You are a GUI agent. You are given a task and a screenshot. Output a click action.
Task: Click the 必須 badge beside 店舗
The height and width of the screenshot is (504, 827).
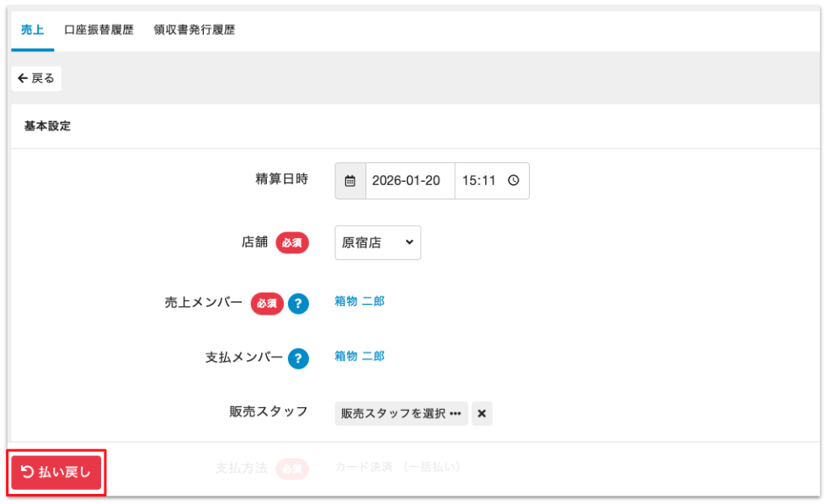pyautogui.click(x=292, y=243)
